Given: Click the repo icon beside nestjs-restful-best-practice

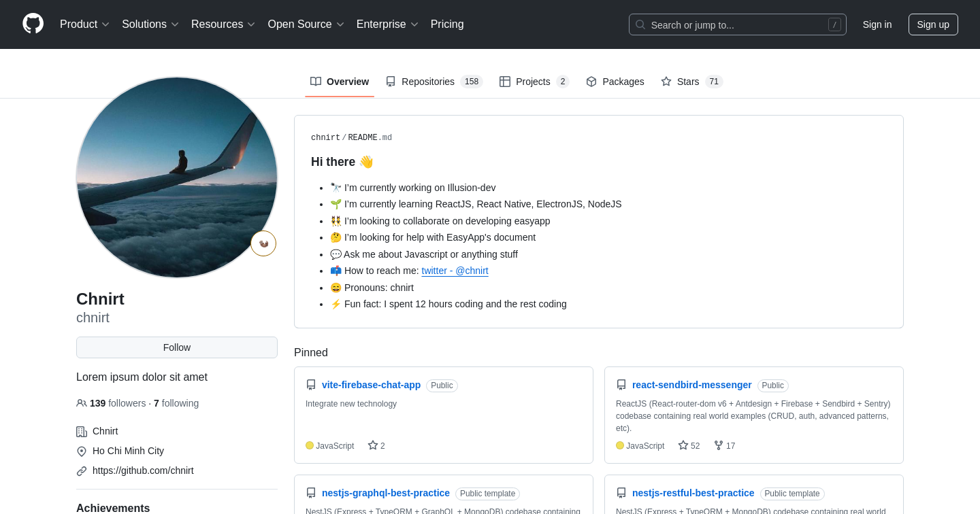Looking at the screenshot, I should tap(621, 493).
